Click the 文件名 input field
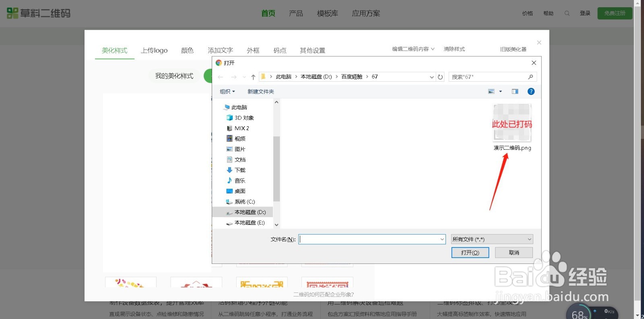The height and width of the screenshot is (319, 644). (x=372, y=239)
